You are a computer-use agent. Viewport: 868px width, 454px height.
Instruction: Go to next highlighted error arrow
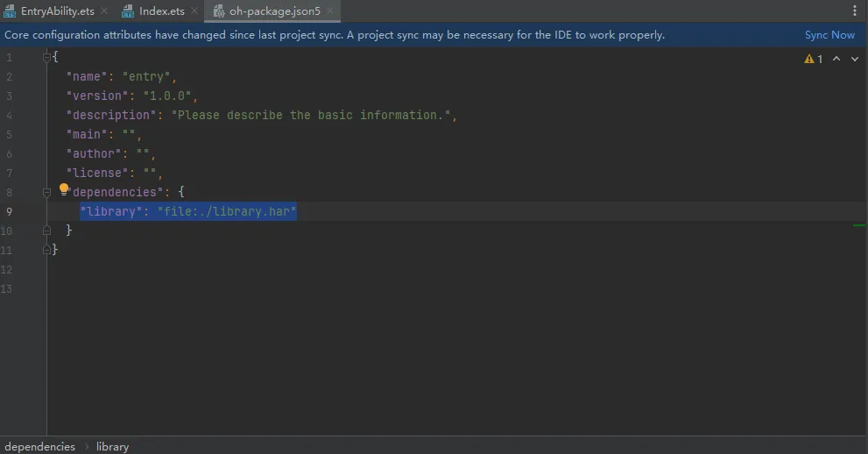coord(855,59)
